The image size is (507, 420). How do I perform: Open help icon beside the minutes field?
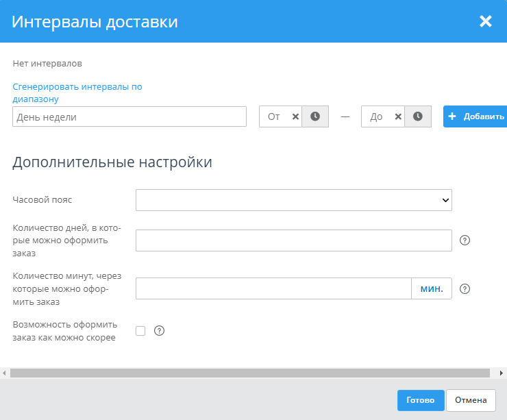(x=465, y=288)
